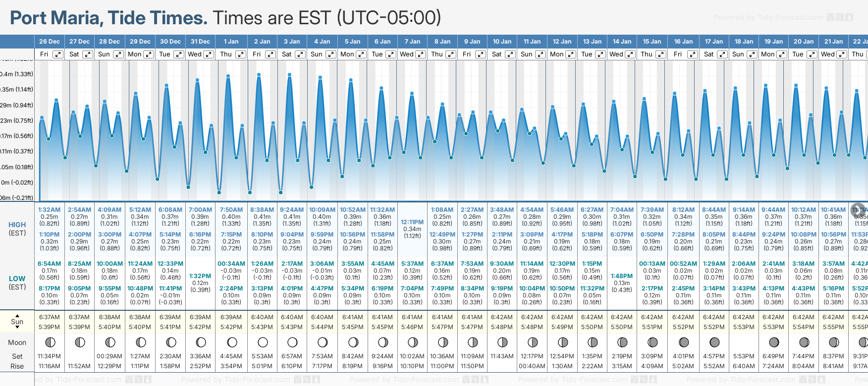Open the enlarged view for Tue 20 Jan
This screenshot has width=868, height=386.
pyautogui.click(x=812, y=54)
